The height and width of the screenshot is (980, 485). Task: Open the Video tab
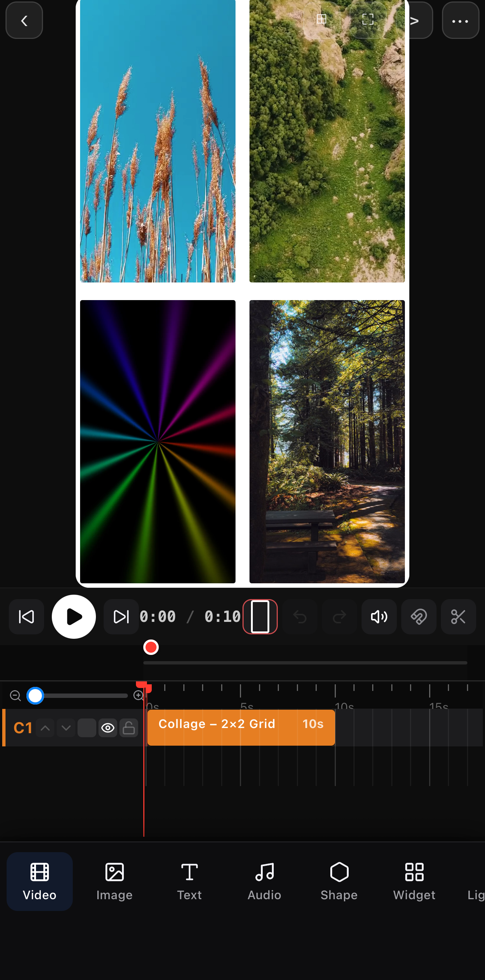point(40,882)
